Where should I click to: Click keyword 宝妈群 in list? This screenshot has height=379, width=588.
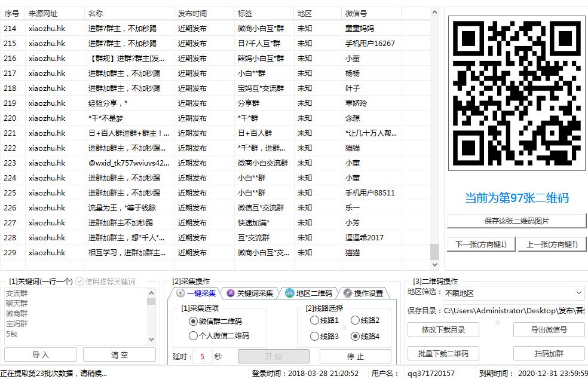(x=17, y=323)
